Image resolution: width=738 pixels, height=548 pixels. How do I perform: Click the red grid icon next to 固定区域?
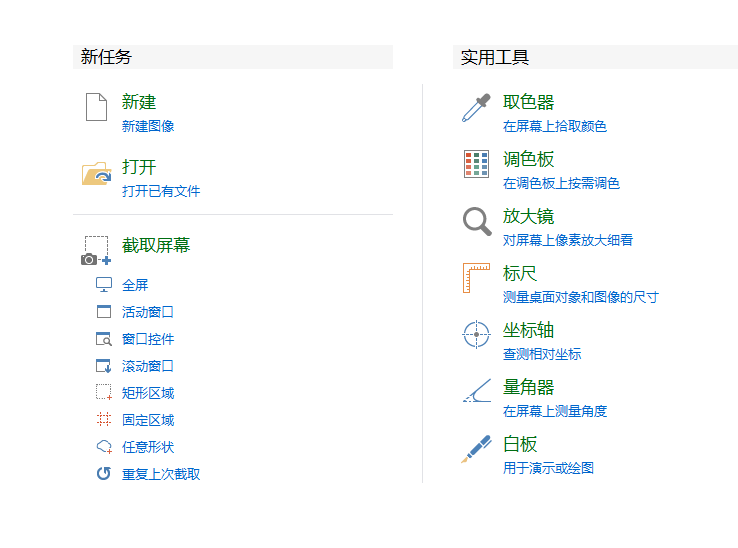[104, 419]
